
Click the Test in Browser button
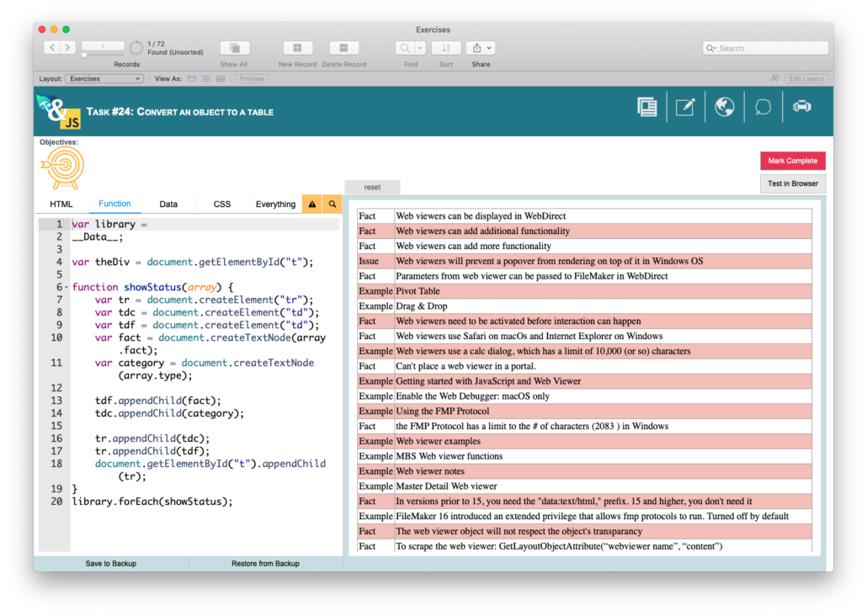[792, 183]
